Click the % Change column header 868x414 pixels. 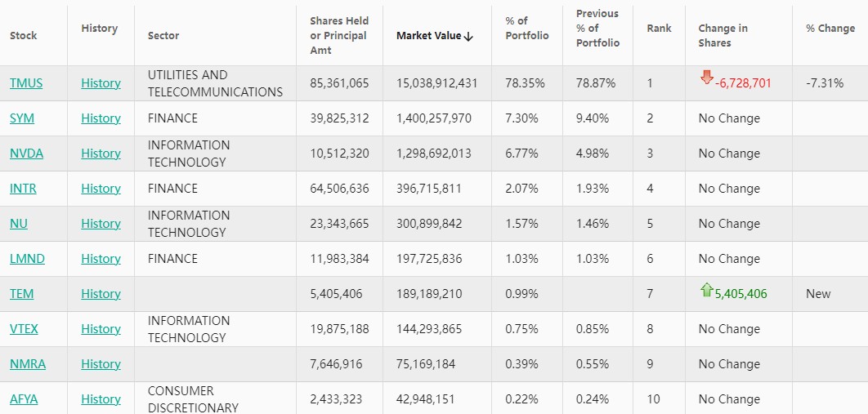coord(830,29)
